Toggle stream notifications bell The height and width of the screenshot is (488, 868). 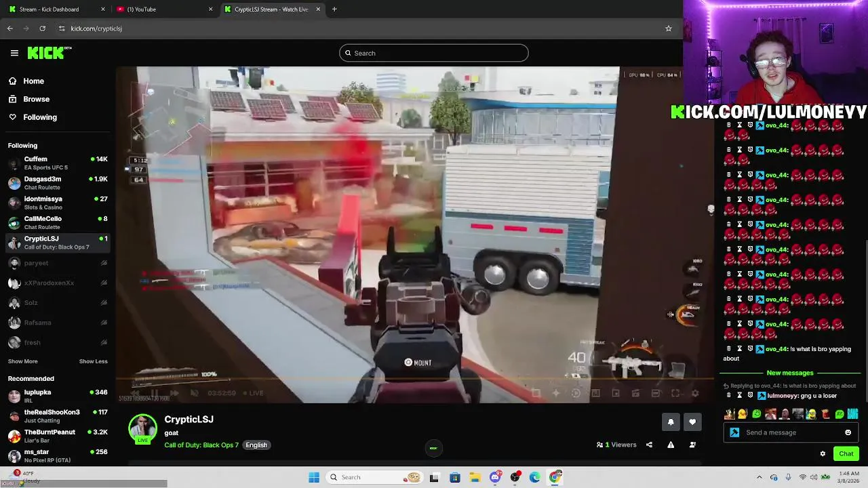pyautogui.click(x=671, y=422)
